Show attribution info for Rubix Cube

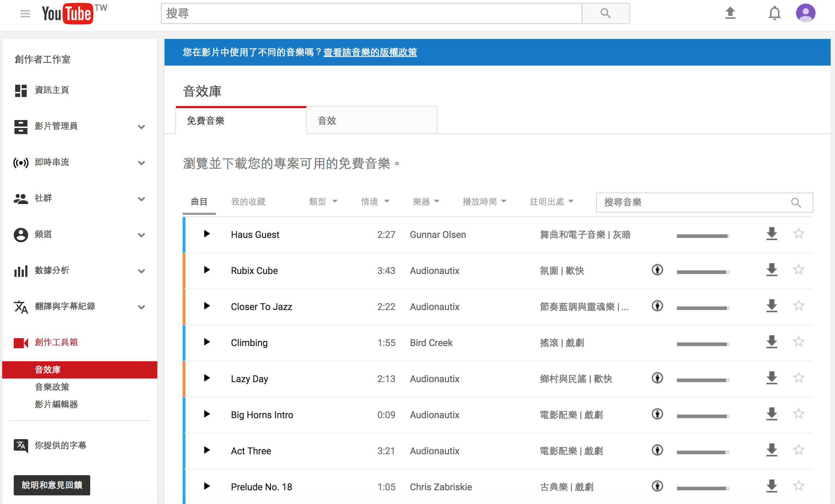tap(657, 270)
